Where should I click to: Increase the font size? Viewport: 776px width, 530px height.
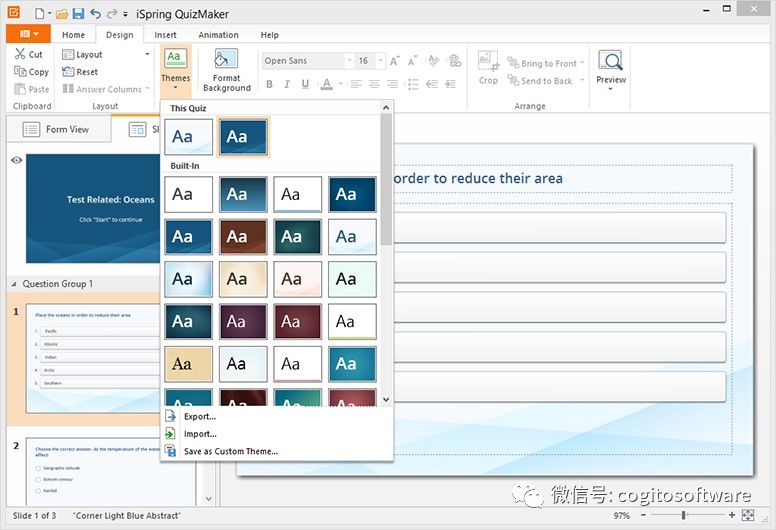click(394, 61)
